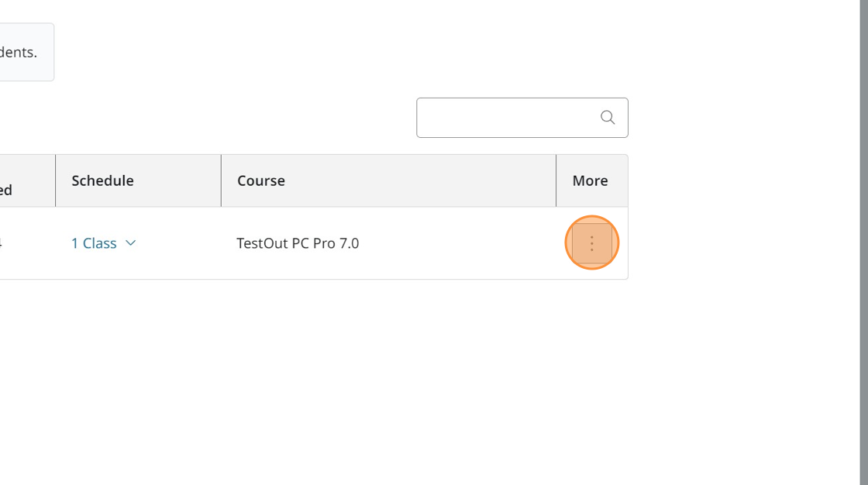The image size is (868, 485).
Task: Expand the 1 Class dropdown
Action: point(104,242)
